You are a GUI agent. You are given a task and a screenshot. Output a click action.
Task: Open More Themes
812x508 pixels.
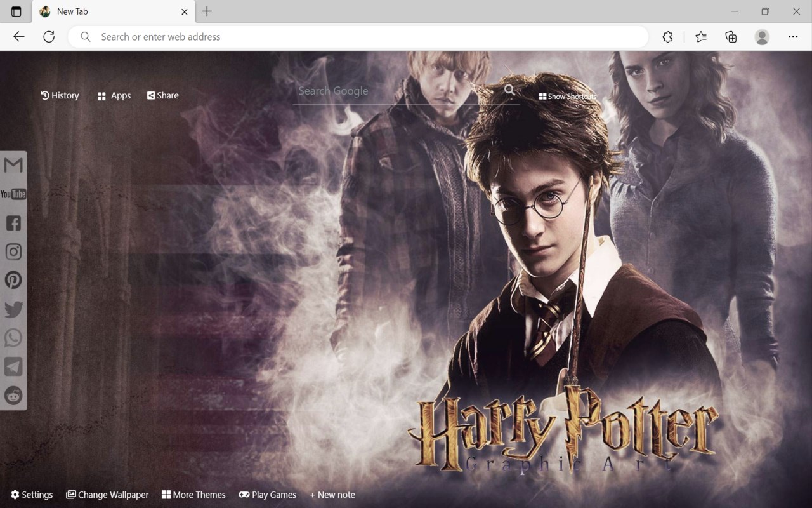(x=193, y=495)
